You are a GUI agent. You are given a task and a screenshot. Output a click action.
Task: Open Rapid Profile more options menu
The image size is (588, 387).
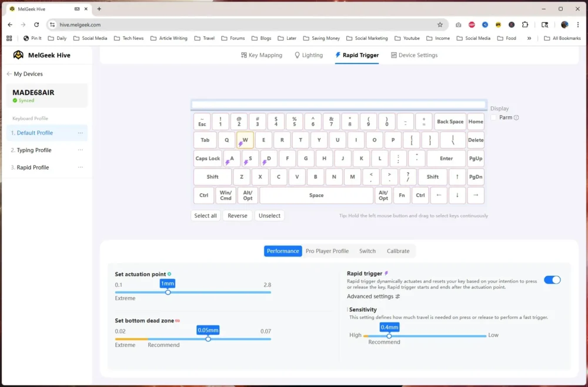click(x=80, y=167)
